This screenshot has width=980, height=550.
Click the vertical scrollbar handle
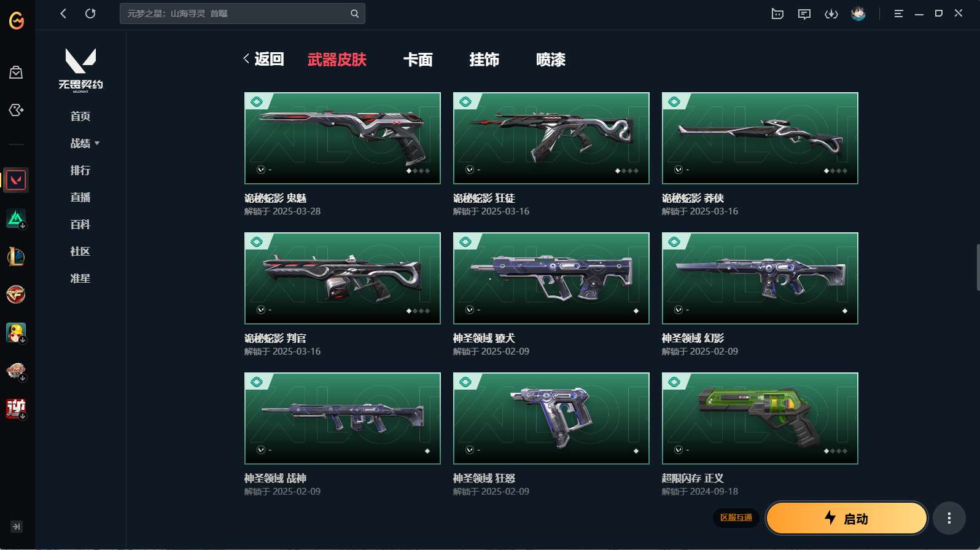978,267
